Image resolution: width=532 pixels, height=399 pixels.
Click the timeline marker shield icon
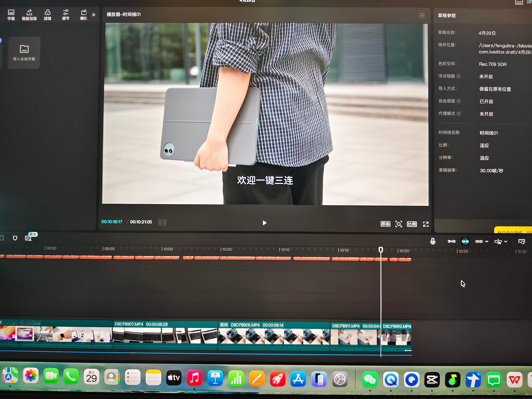point(15,238)
